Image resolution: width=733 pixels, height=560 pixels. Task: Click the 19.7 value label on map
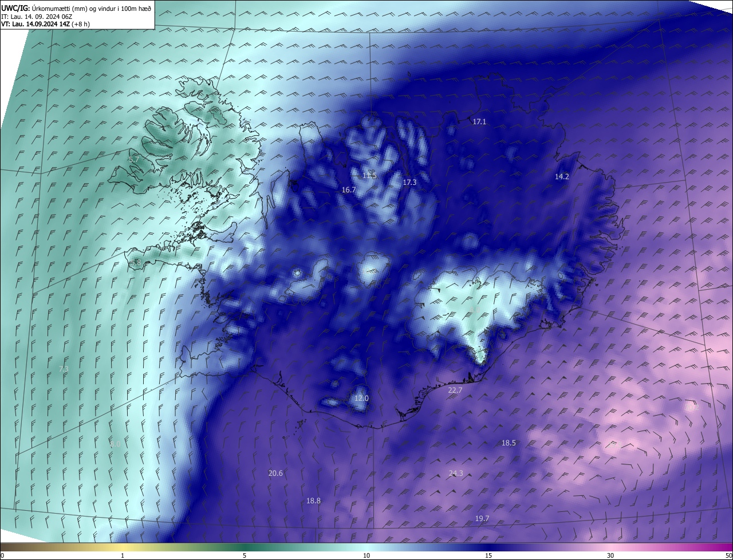pos(482,518)
